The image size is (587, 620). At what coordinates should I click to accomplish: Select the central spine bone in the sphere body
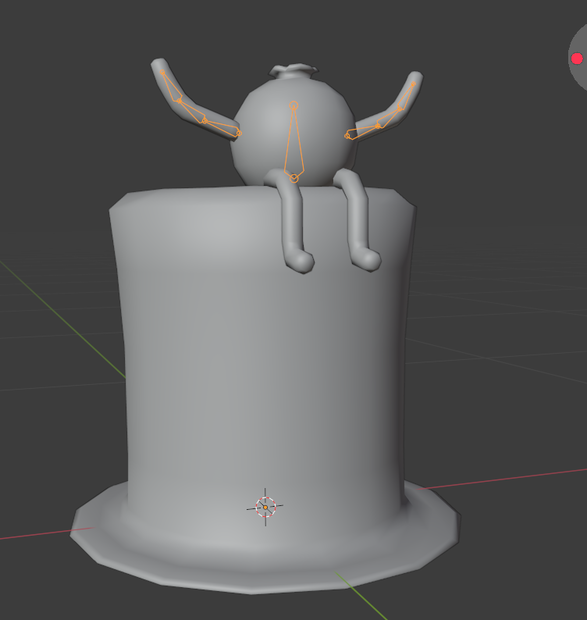[x=294, y=142]
